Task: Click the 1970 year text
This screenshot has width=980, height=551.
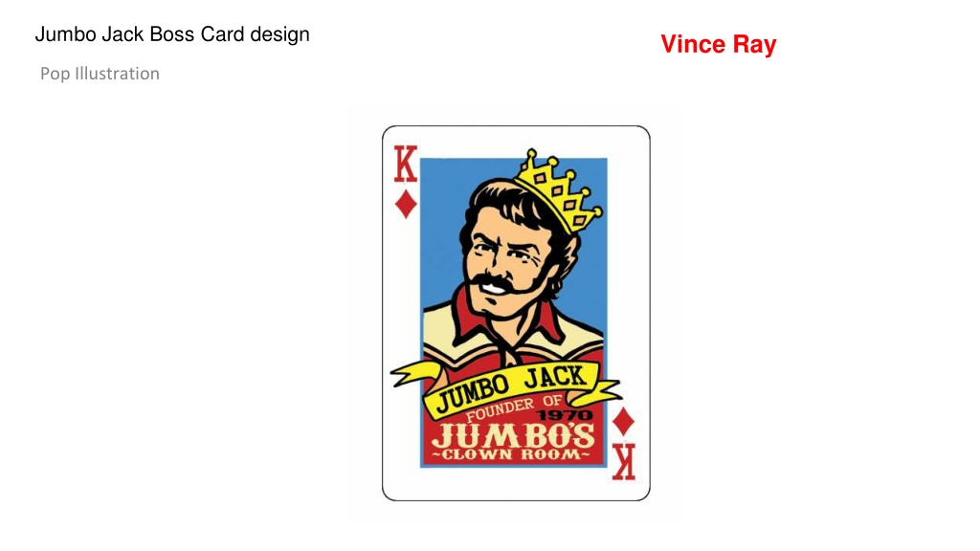Action: point(566,415)
